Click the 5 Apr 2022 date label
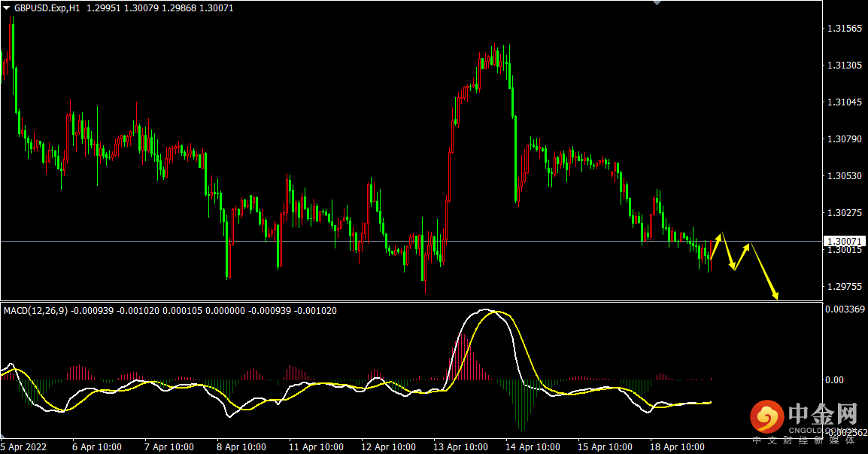The width and height of the screenshot is (868, 454). [x=25, y=446]
